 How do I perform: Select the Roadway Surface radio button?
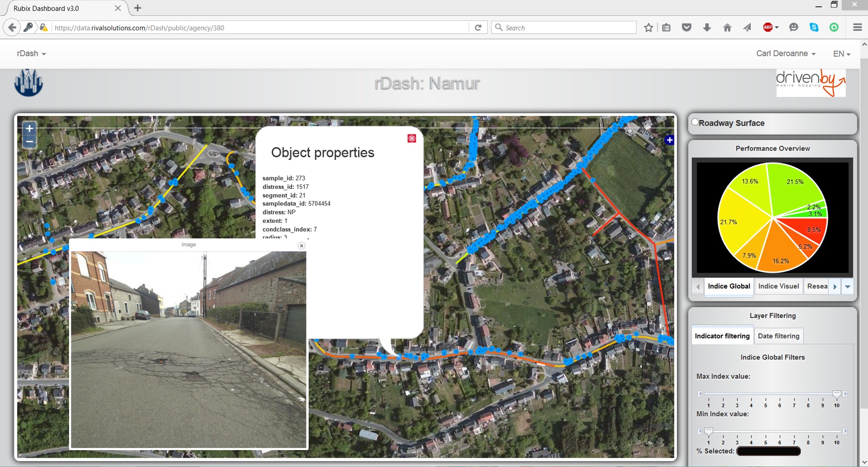(x=695, y=122)
